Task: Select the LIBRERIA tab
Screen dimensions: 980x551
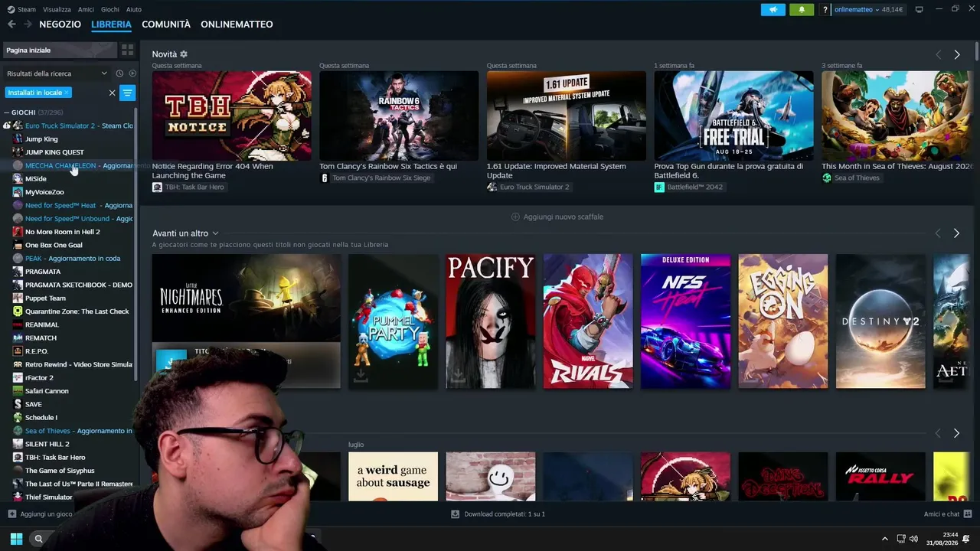Action: pos(111,24)
